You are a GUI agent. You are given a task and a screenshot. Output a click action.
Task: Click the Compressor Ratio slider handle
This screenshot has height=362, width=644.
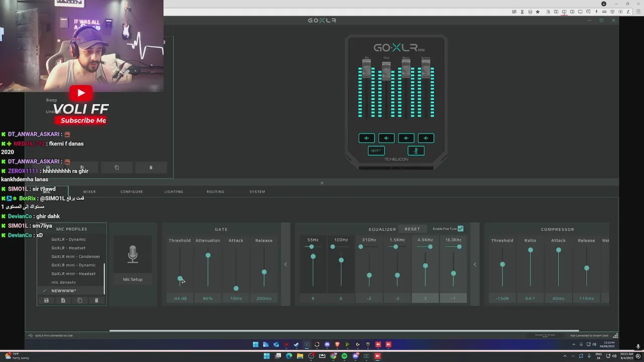pos(530,250)
